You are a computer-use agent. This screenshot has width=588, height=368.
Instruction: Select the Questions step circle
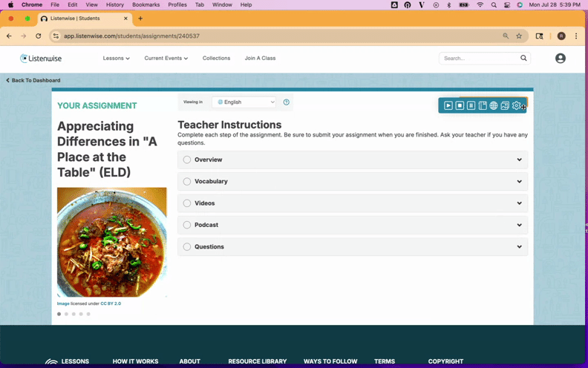[187, 246]
